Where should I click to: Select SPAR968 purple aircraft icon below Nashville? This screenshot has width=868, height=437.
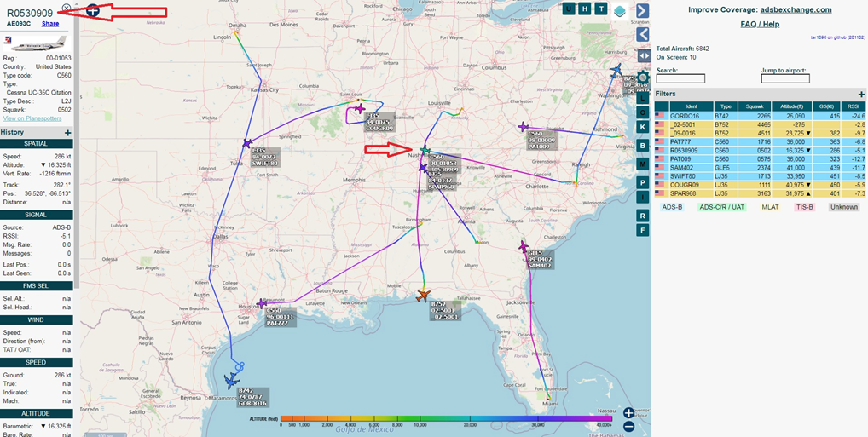pyautogui.click(x=423, y=167)
